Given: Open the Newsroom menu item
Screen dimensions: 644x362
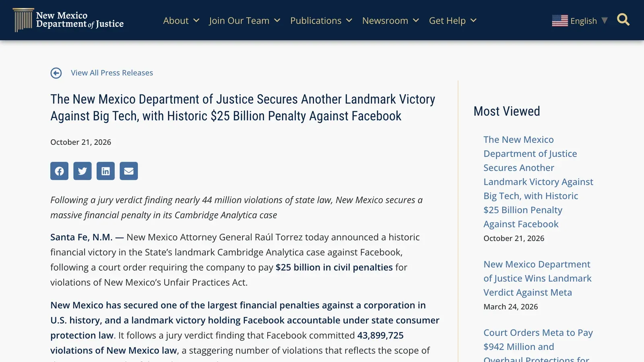Looking at the screenshot, I should pos(385,21).
